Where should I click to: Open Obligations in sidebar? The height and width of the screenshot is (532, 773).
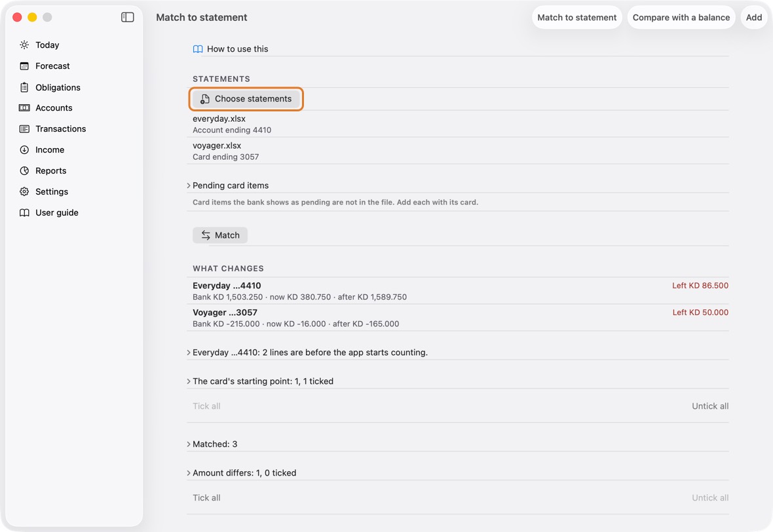[58, 87]
